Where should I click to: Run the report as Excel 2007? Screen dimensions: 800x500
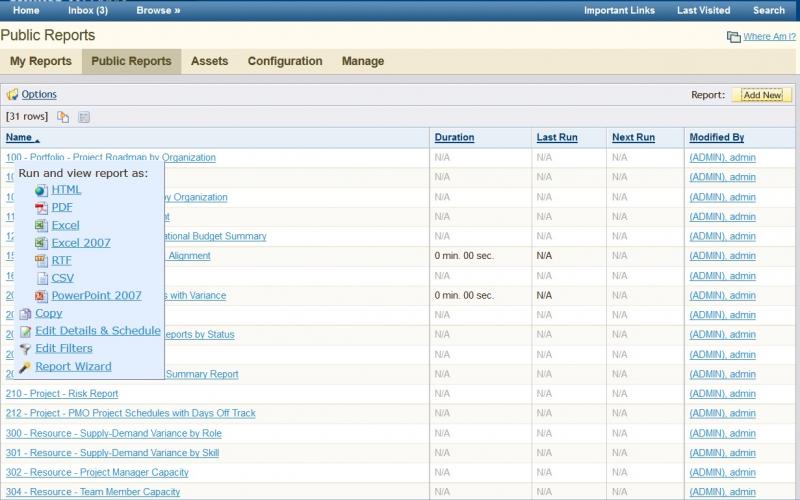pos(81,243)
